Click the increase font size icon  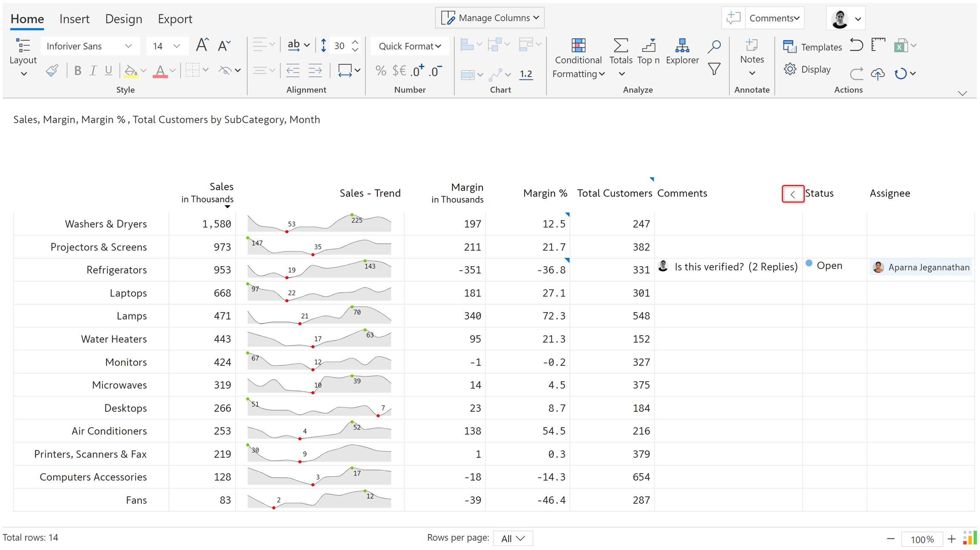tap(202, 45)
